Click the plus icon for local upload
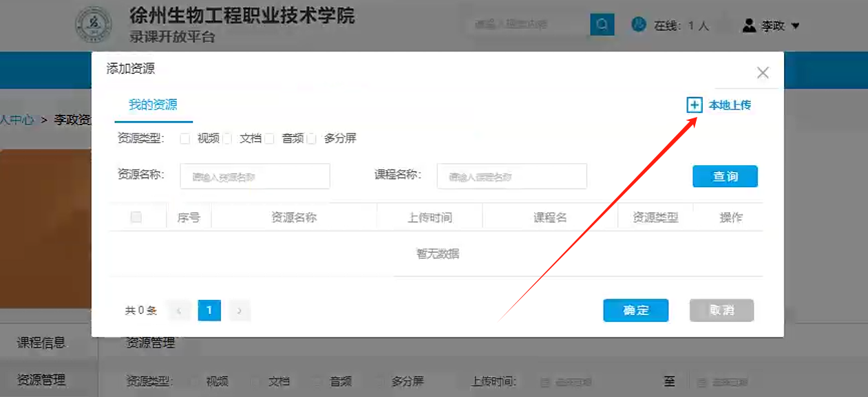Image resolution: width=868 pixels, height=397 pixels. pos(694,105)
